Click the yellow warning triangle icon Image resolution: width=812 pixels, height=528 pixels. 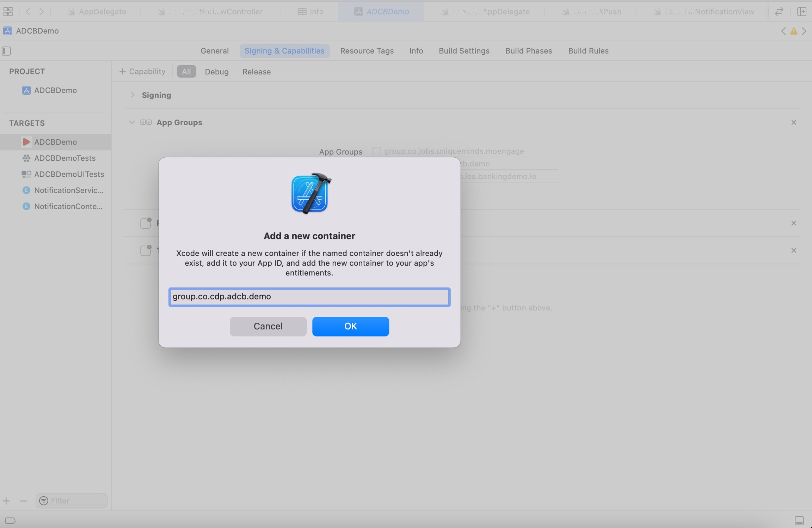pyautogui.click(x=793, y=31)
